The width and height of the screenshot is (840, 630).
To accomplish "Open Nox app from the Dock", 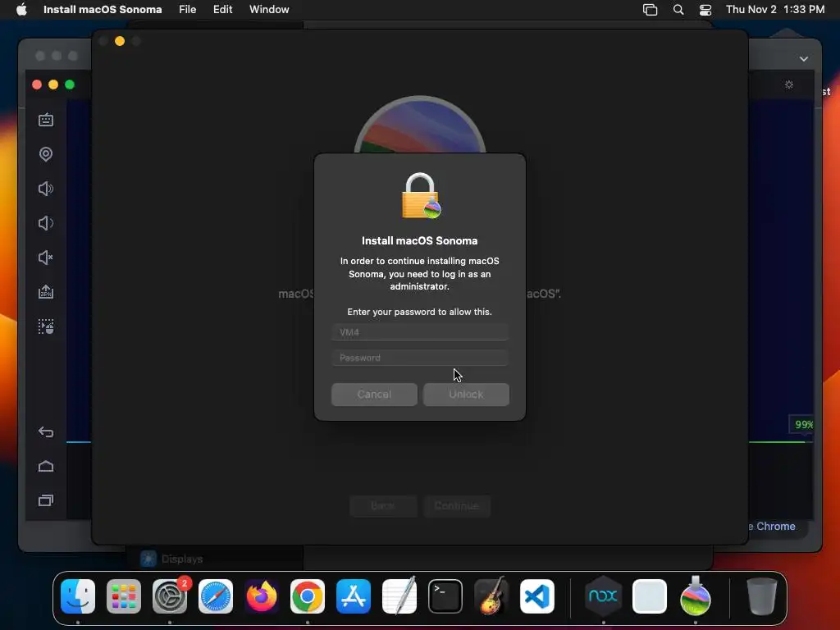I will click(603, 596).
